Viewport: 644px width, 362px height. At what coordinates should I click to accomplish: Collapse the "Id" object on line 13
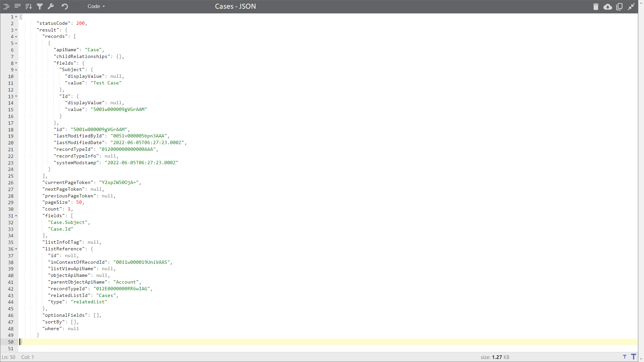point(16,97)
